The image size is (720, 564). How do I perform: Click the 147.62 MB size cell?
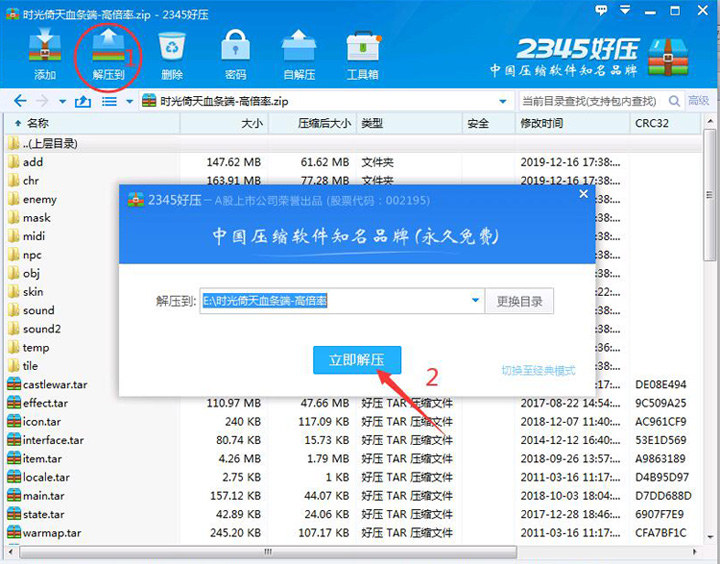(x=233, y=162)
